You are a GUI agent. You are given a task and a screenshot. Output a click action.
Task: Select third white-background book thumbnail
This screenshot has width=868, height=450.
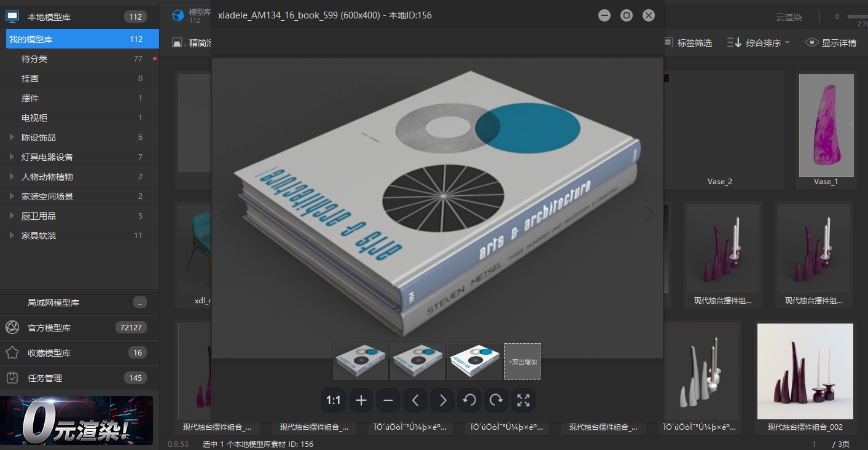pos(475,362)
